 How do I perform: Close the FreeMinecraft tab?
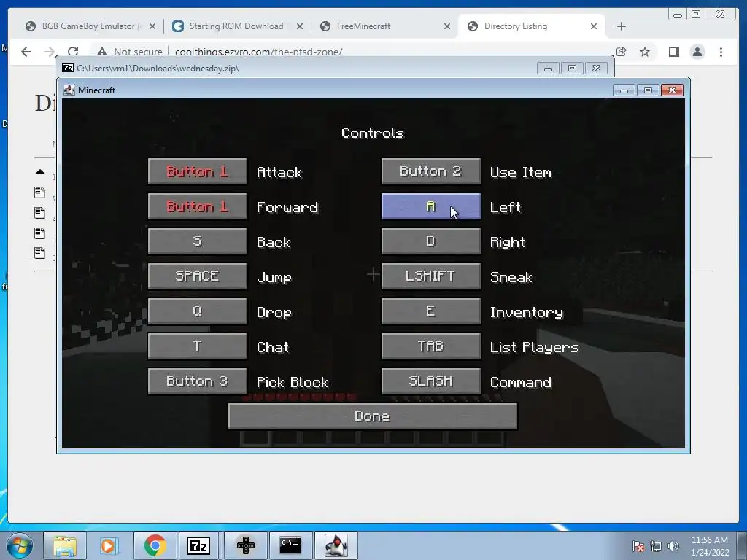(x=447, y=27)
